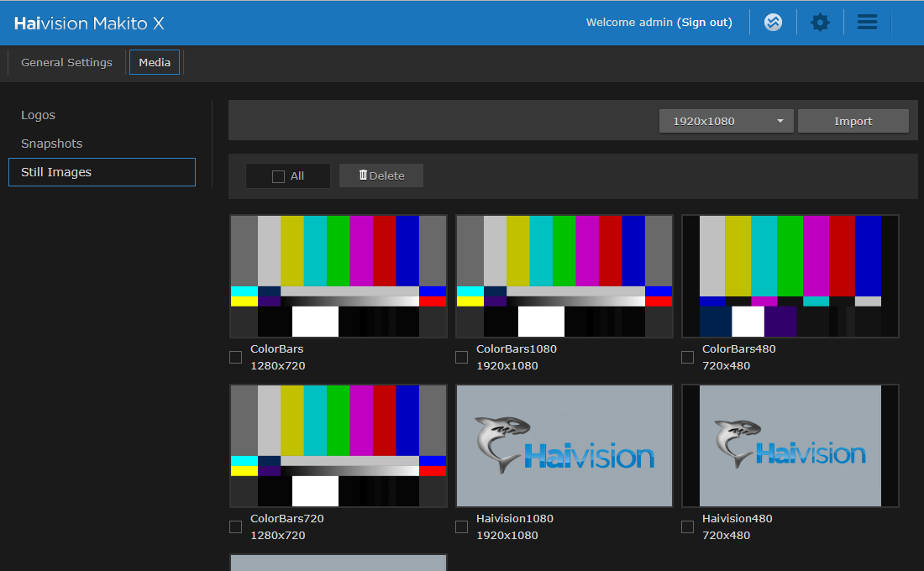The image size is (924, 571).
Task: Click the Import button
Action: coord(853,120)
